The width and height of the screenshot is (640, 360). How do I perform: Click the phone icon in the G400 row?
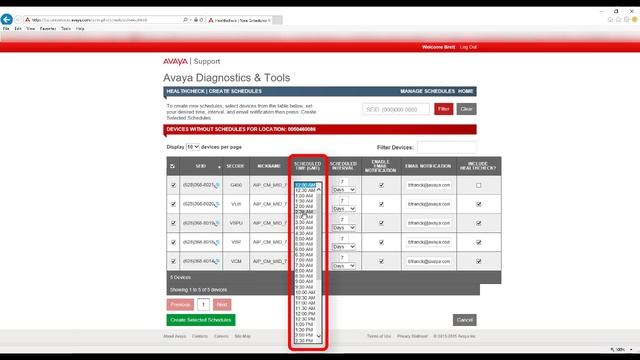217,185
